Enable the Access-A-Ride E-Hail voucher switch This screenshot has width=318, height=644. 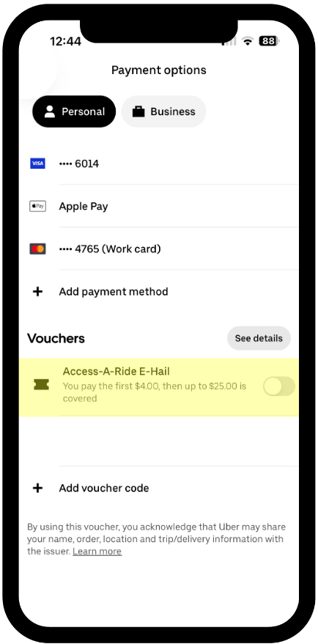[x=279, y=387]
